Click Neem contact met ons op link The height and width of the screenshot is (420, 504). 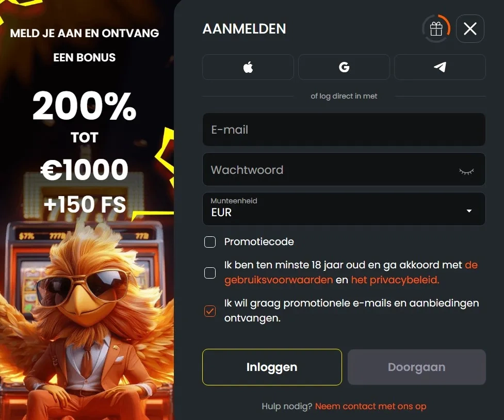tap(370, 406)
